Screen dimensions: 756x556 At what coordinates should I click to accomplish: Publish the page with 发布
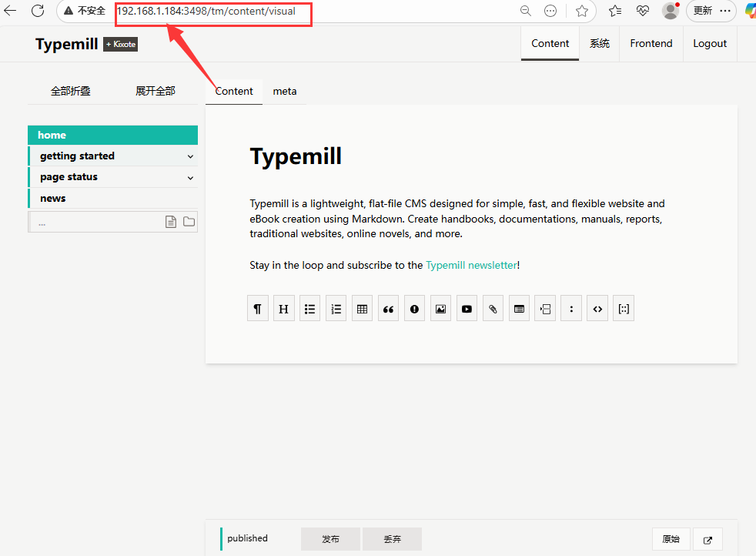click(x=331, y=539)
